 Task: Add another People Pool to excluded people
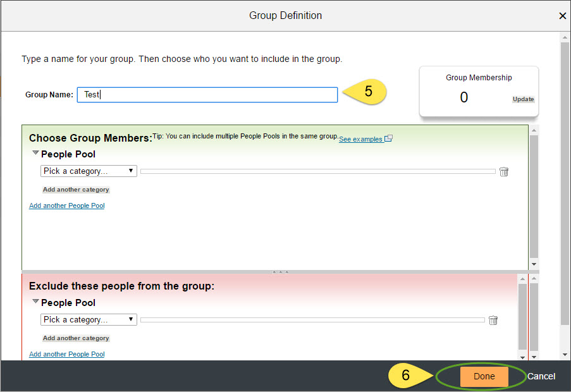[66, 354]
